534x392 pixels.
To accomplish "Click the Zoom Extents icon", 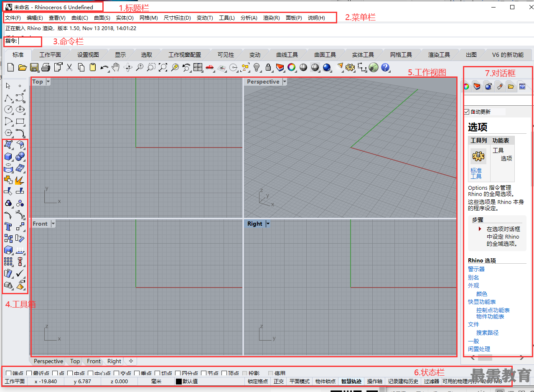I will tap(163, 67).
